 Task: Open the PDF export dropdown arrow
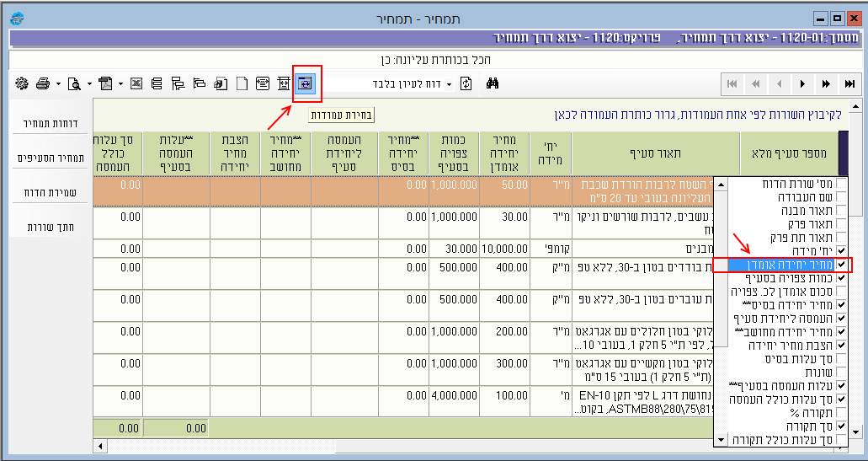pos(120,84)
